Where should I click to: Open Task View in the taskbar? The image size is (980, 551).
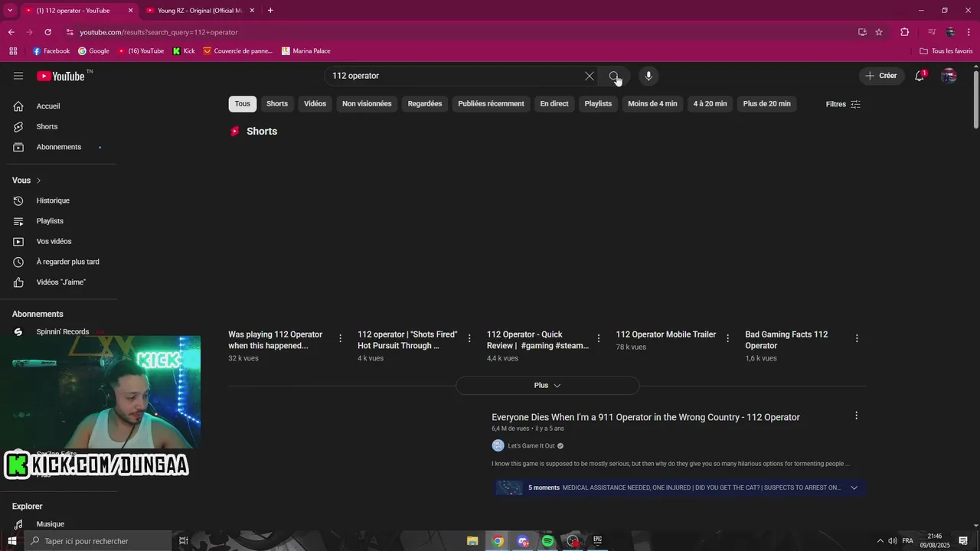coord(184,541)
